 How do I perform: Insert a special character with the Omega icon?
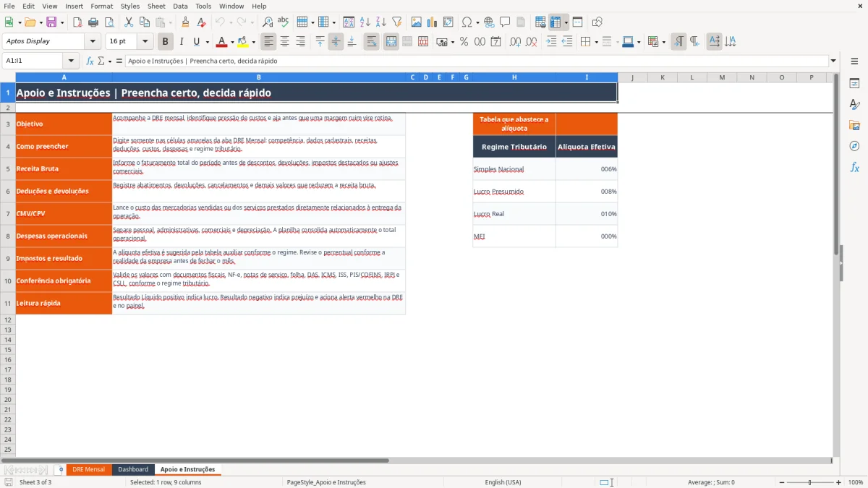[x=467, y=22]
